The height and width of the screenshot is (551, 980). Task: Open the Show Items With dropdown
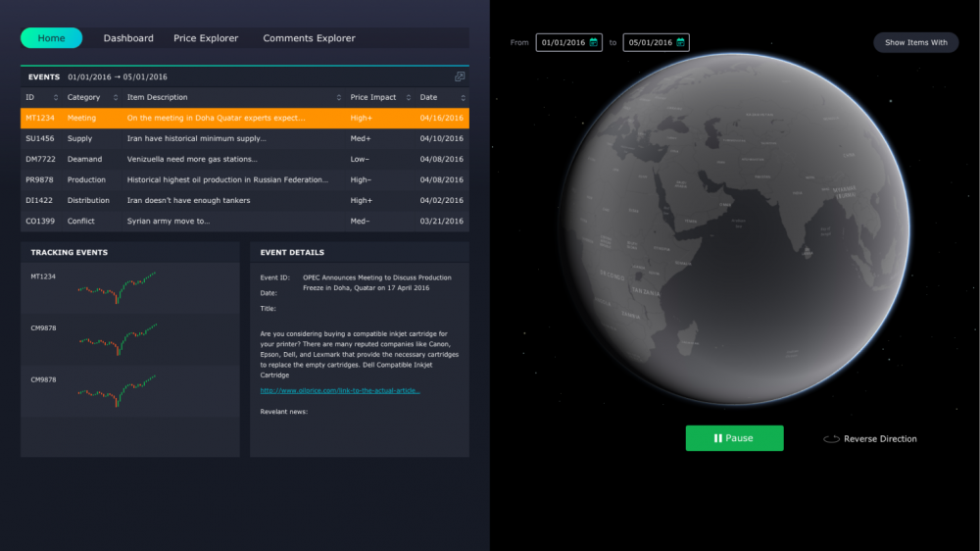(x=915, y=42)
